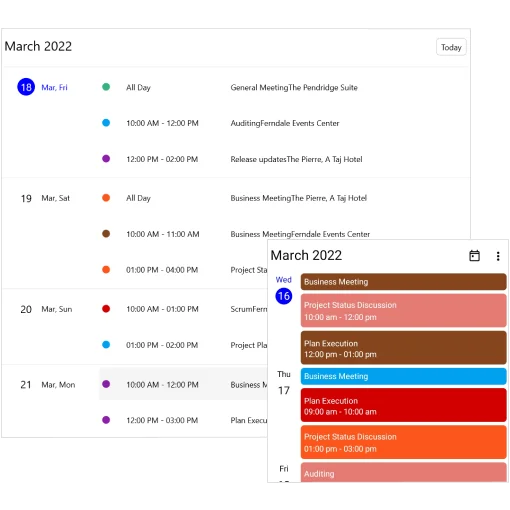This screenshot has height=510, width=510.
Task: Open the Auditing event on Fri
Action: point(403,472)
